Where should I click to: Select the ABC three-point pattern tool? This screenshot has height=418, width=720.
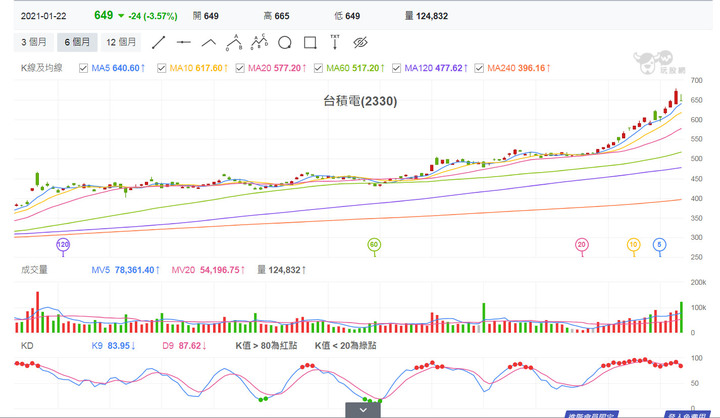(234, 42)
